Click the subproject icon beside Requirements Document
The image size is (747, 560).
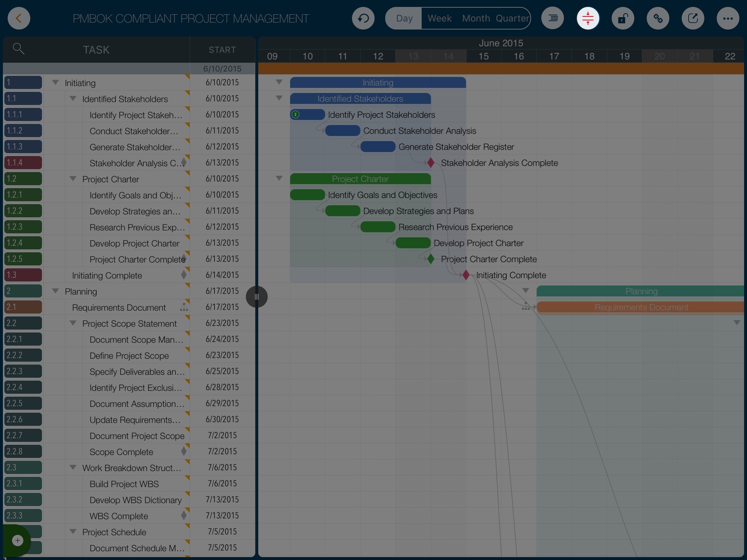click(x=184, y=307)
